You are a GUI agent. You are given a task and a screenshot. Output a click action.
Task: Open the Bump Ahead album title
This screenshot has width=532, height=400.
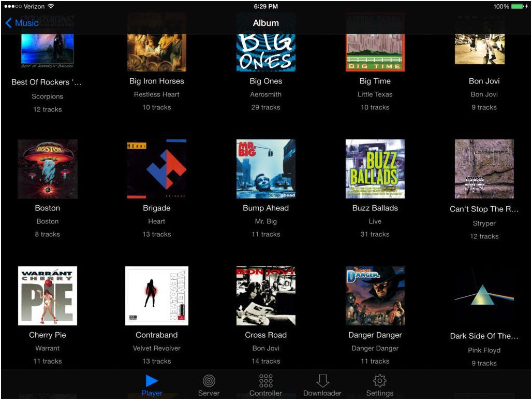[265, 208]
